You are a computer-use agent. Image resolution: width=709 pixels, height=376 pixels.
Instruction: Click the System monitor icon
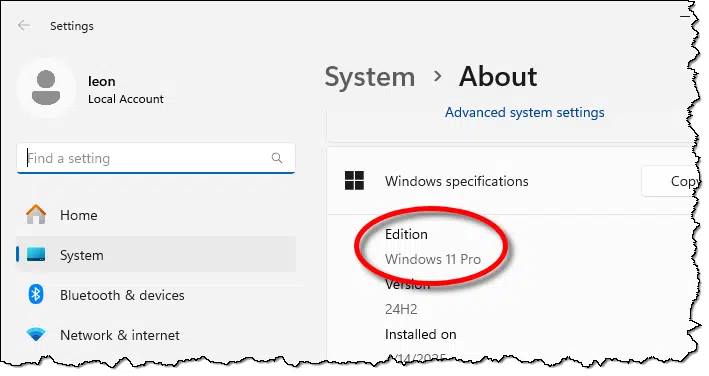[36, 254]
